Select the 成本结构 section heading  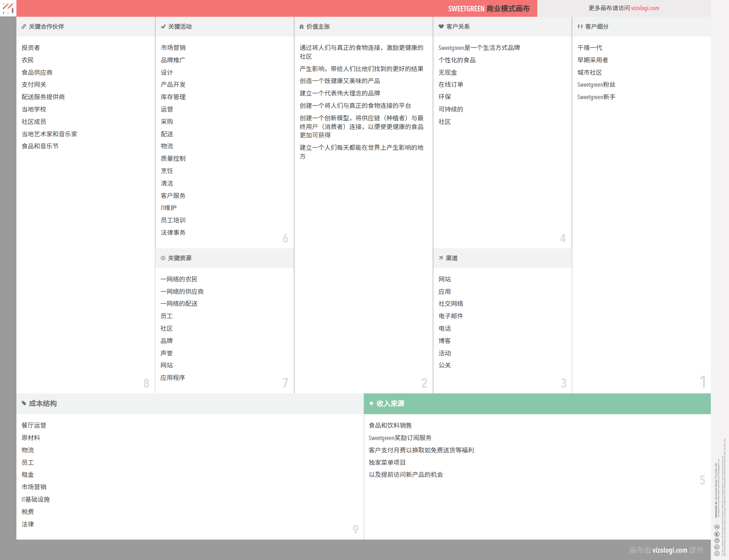[43, 404]
